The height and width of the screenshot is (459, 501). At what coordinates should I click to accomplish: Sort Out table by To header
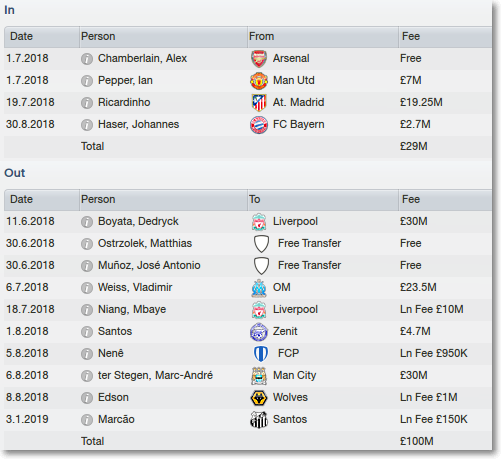point(323,200)
